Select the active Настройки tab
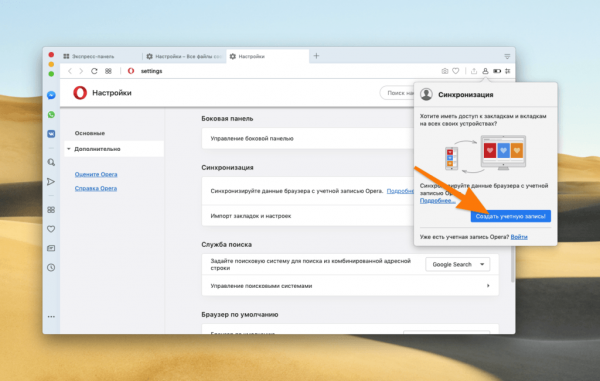 pyautogui.click(x=268, y=56)
